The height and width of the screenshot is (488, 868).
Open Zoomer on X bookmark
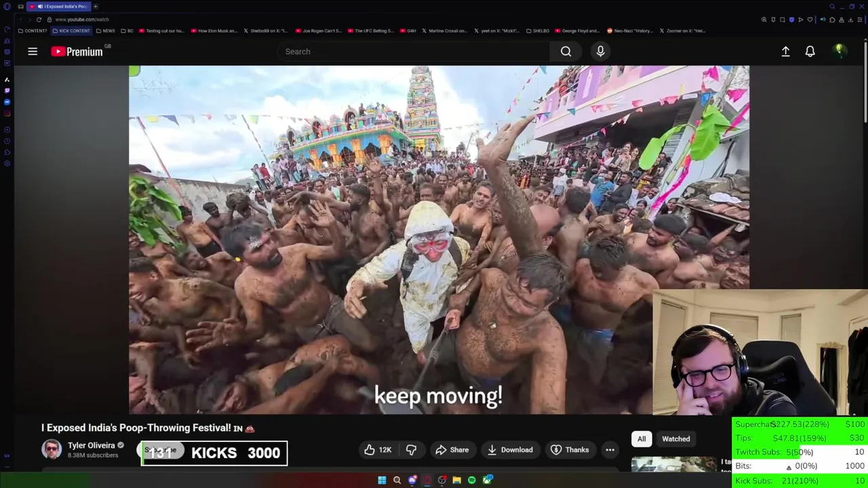click(x=682, y=30)
